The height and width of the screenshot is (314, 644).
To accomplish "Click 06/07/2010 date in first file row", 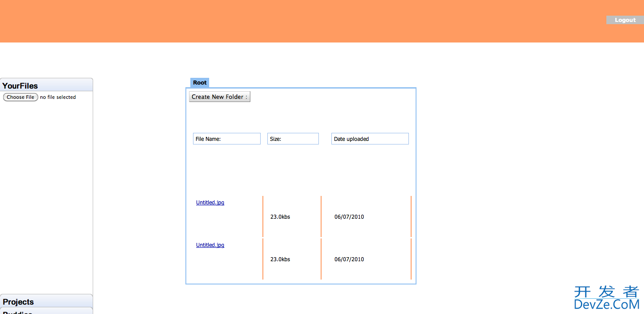I will [x=349, y=217].
